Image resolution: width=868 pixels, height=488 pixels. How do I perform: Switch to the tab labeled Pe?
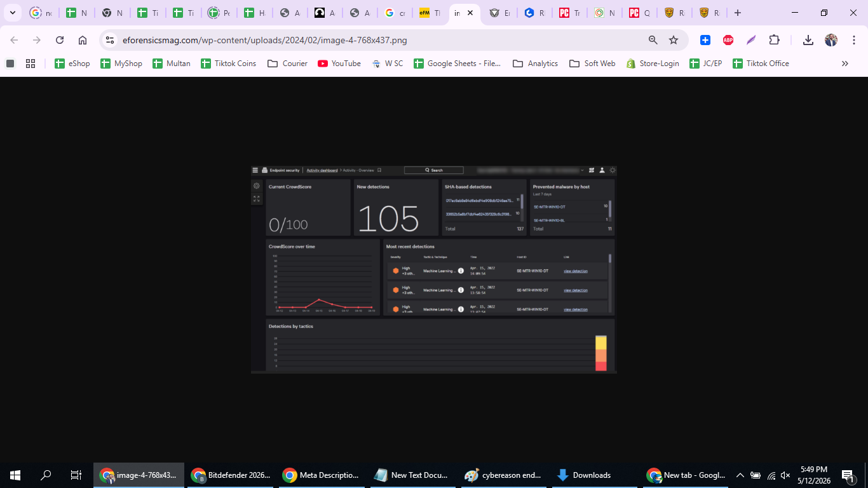pyautogui.click(x=219, y=13)
